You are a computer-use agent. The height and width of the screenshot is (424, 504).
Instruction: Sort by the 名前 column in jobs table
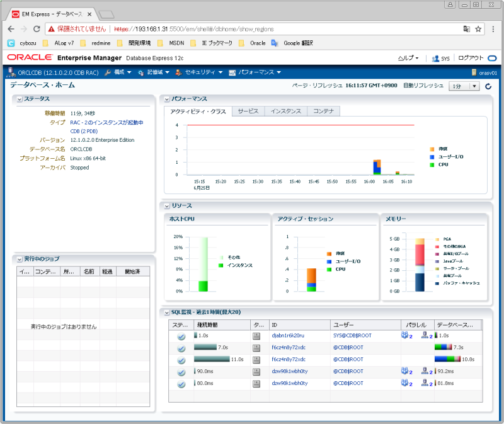pyautogui.click(x=89, y=272)
